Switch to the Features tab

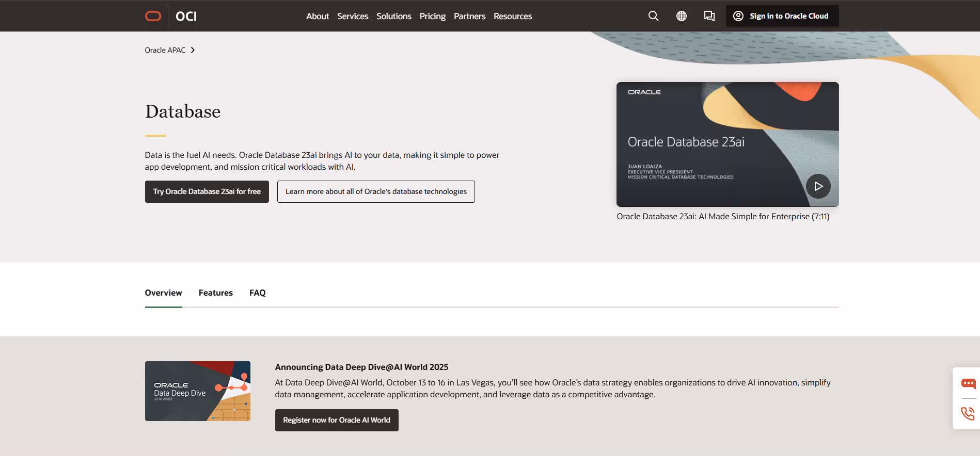click(215, 293)
